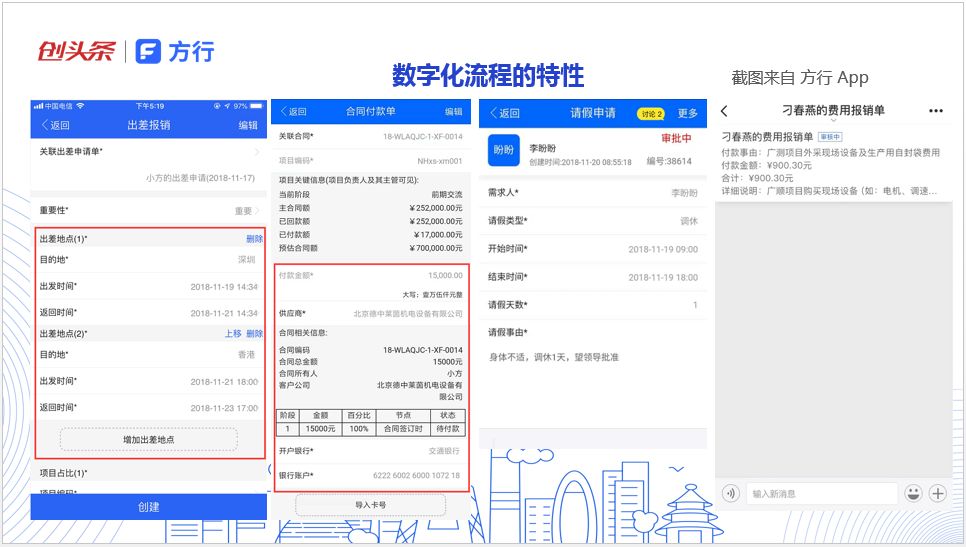Open 更多 menu in 请假申请

(688, 113)
